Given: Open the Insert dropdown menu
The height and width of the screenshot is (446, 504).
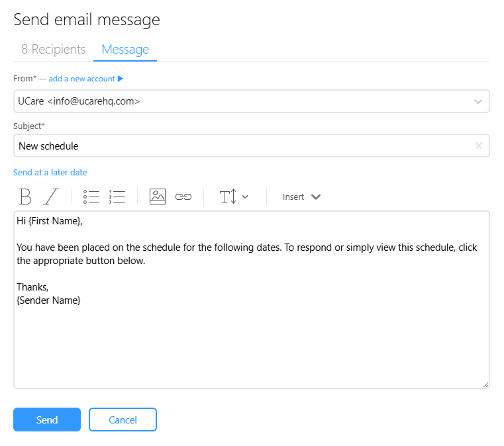Looking at the screenshot, I should point(301,197).
